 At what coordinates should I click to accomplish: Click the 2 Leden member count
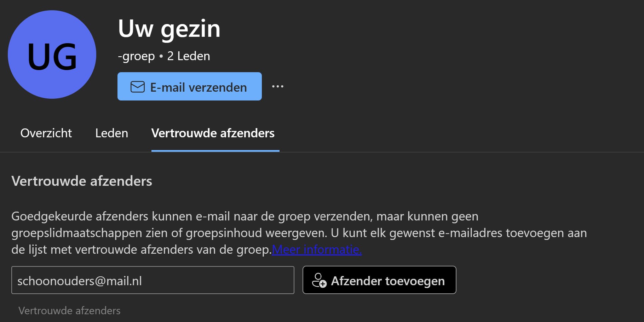(189, 56)
